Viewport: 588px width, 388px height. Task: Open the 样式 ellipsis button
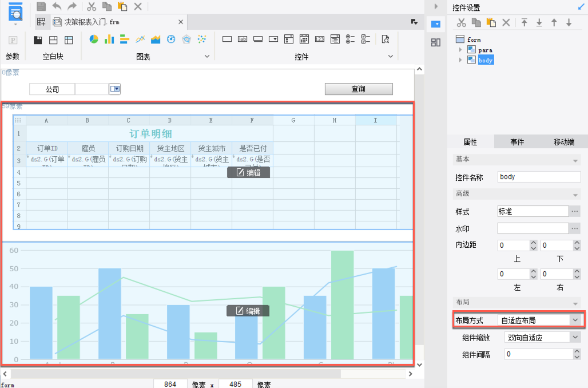(575, 211)
